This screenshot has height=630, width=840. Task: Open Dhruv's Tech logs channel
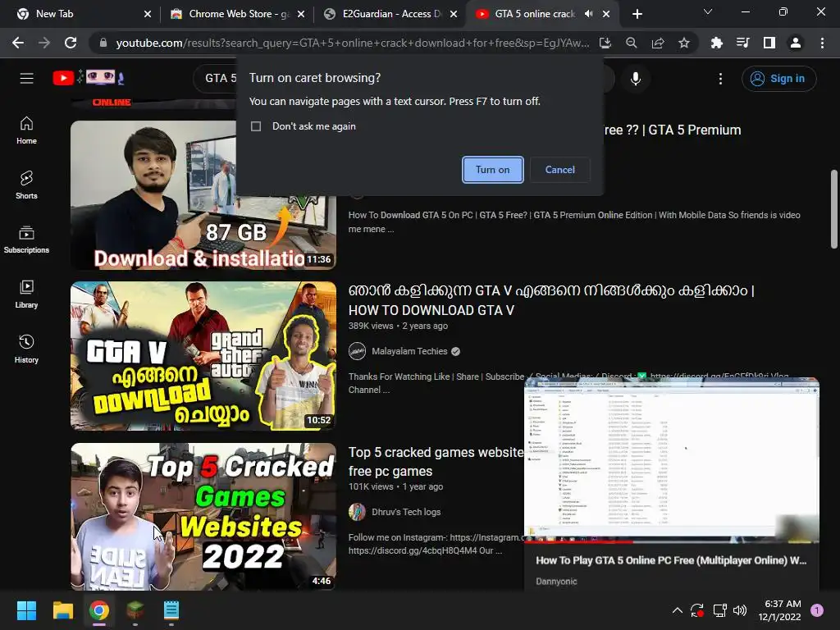click(406, 512)
